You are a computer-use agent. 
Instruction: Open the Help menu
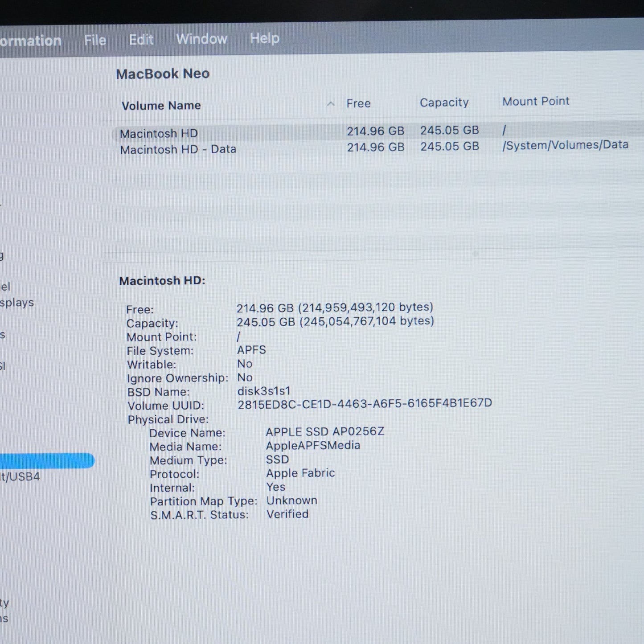[264, 38]
